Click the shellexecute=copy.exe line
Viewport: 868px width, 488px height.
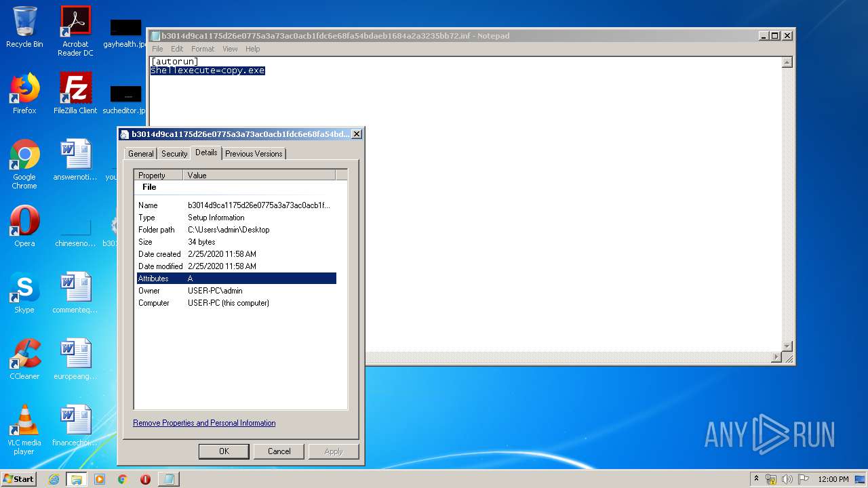(208, 70)
